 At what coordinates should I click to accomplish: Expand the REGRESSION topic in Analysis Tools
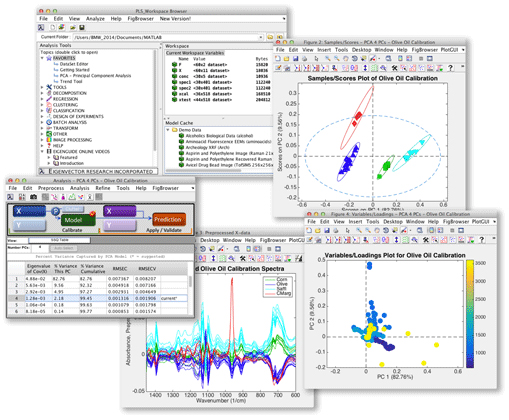click(42, 99)
